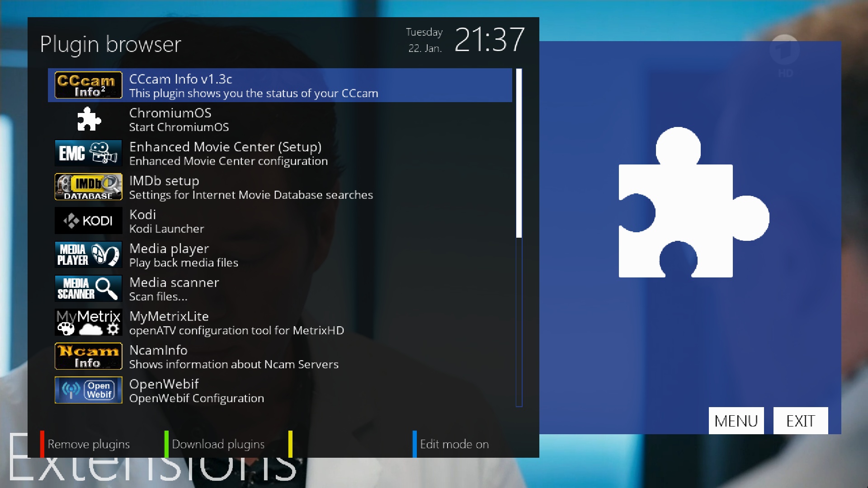Click the Remove plugins red button
Viewport: 868px width, 488px height.
(x=89, y=445)
